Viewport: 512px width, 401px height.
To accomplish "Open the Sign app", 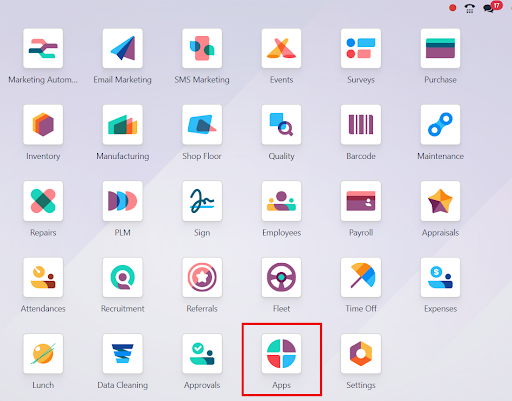I will [x=202, y=201].
